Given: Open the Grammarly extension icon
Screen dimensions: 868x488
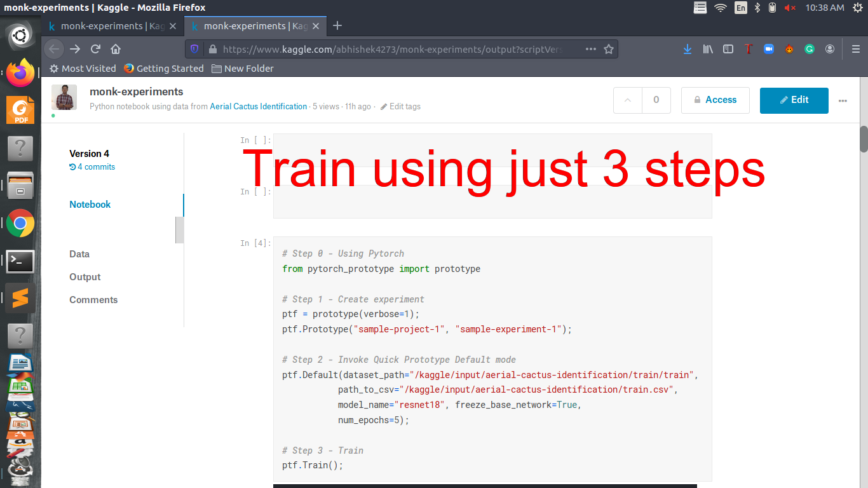Looking at the screenshot, I should [x=810, y=49].
